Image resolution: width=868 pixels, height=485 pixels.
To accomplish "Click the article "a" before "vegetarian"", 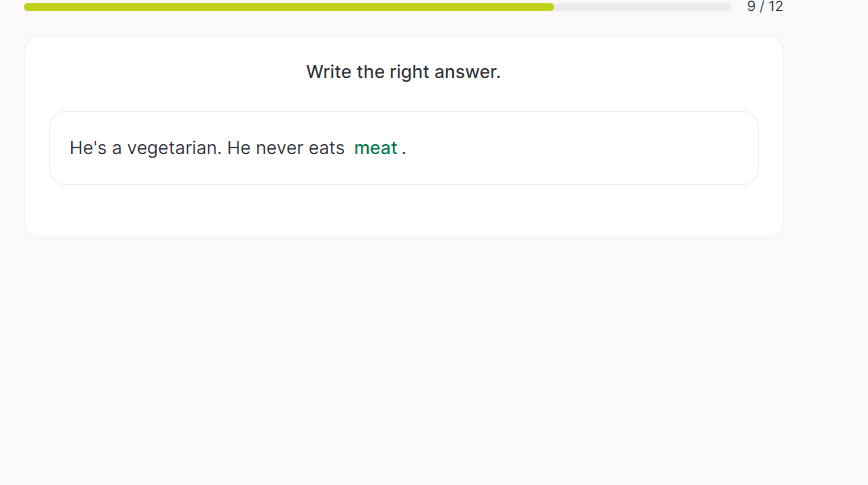I will coord(117,148).
